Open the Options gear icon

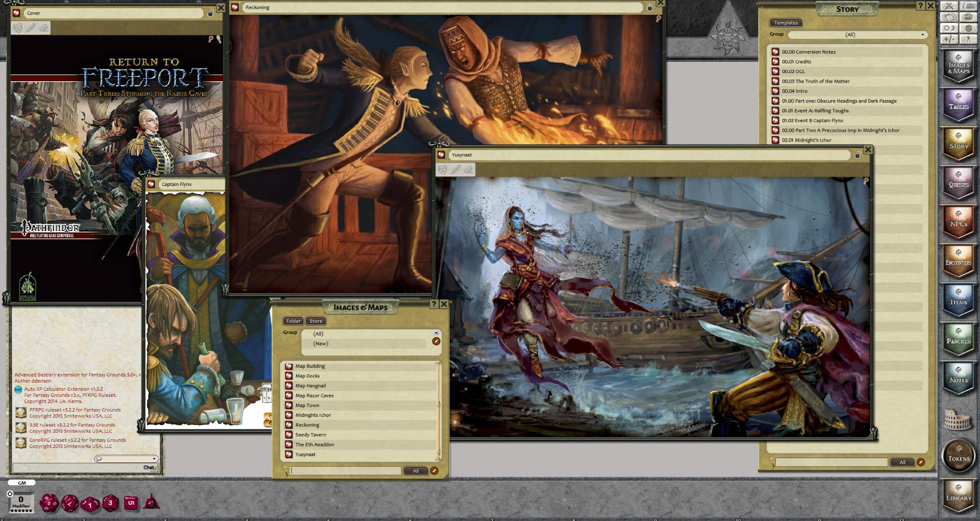click(969, 28)
